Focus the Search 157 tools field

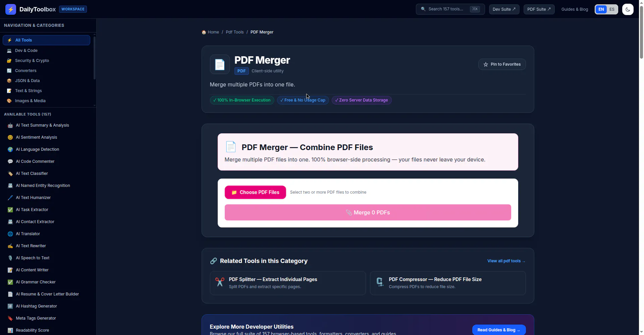(450, 9)
